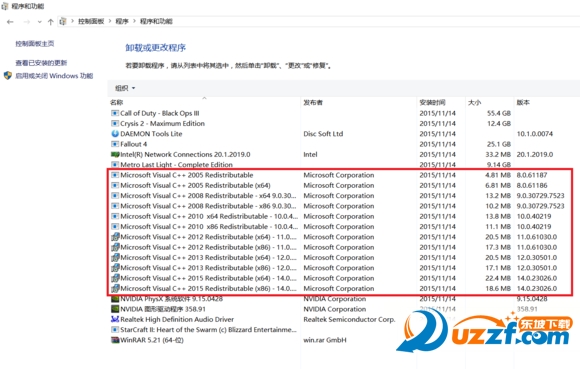Click the 22.4 MB size value
580x369 pixels.
pyautogui.click(x=498, y=278)
